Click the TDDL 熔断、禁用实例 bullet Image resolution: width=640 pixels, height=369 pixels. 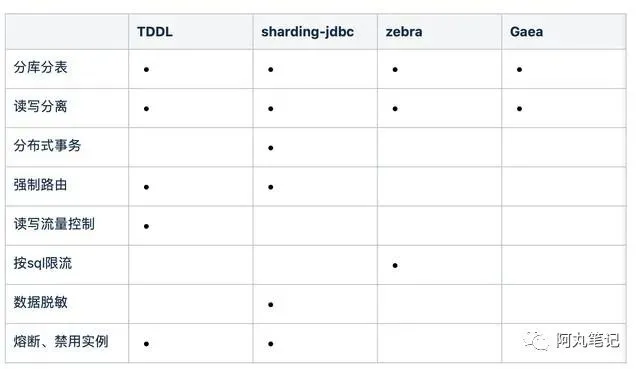click(147, 344)
